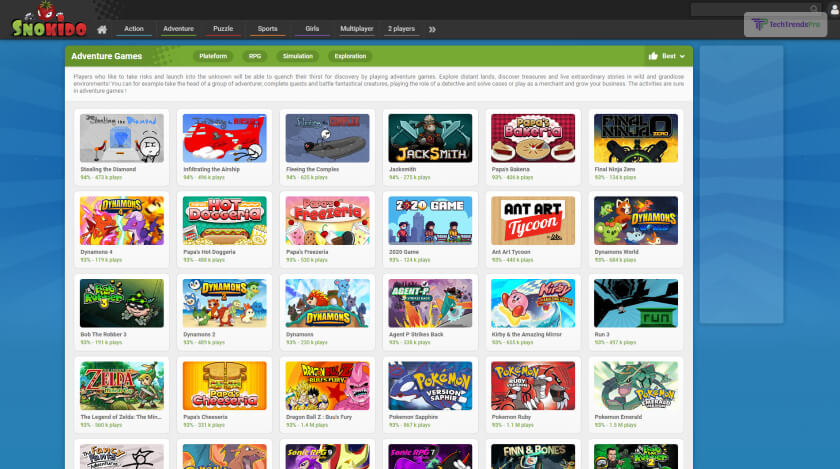The height and width of the screenshot is (469, 840).
Task: Open the Adventure menu tab
Action: 178,29
